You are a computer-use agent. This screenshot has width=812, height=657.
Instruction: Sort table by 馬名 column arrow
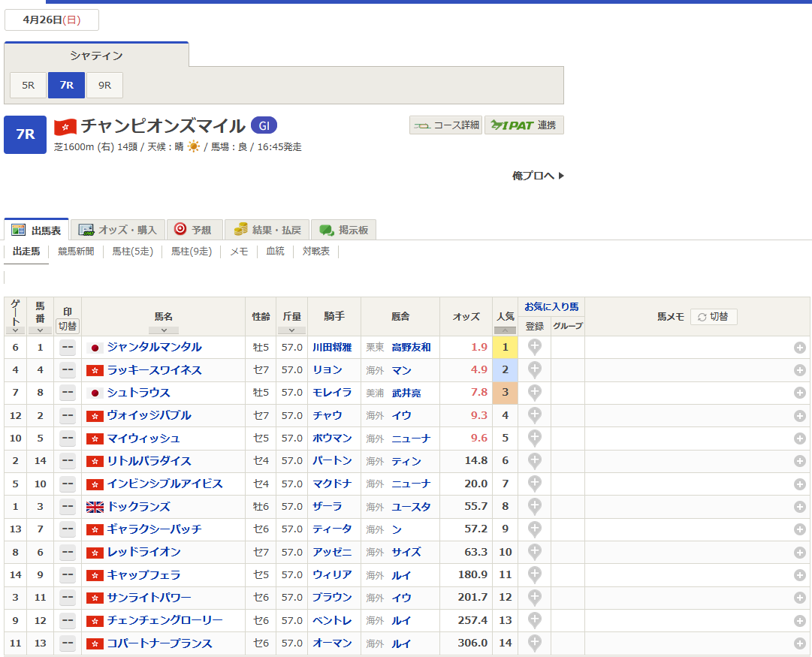click(x=164, y=330)
